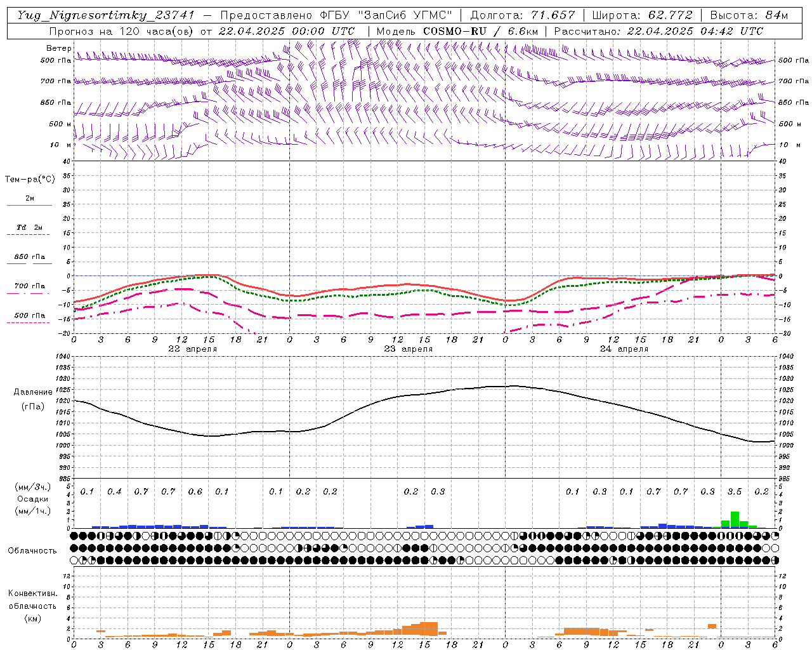The image size is (812, 650).
Task: Click the 500 гПа dash-dot legend line
Action: click(29, 322)
